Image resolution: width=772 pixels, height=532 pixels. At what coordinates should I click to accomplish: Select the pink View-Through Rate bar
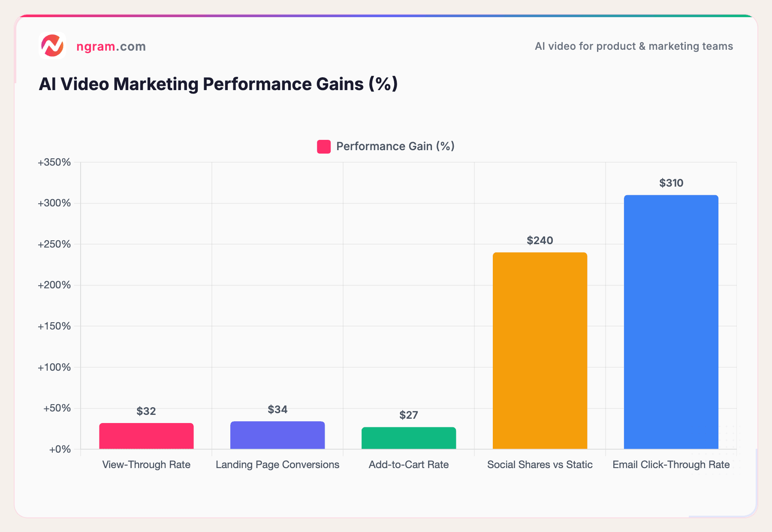pyautogui.click(x=146, y=437)
